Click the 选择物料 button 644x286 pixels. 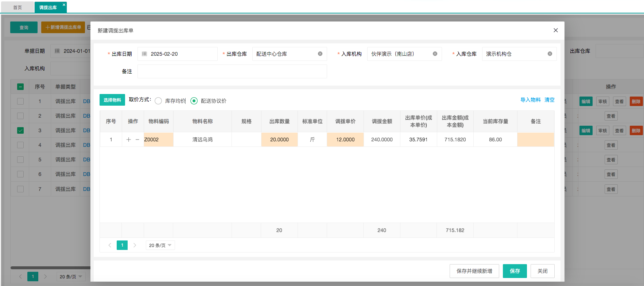(x=112, y=100)
